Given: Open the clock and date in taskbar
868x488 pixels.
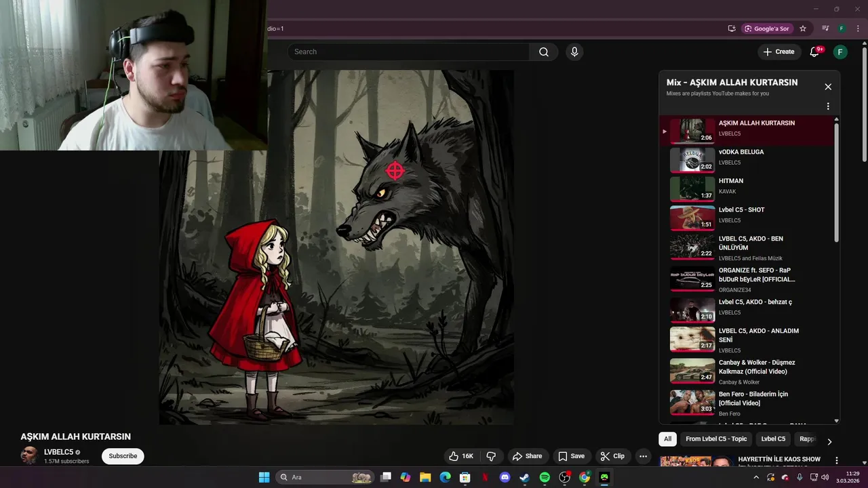Looking at the screenshot, I should [848, 477].
